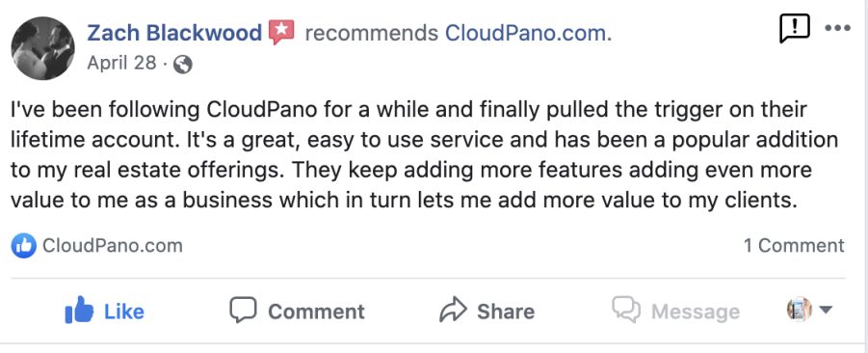
Task: Click the small avatar to switch commenting identity
Action: [x=800, y=310]
